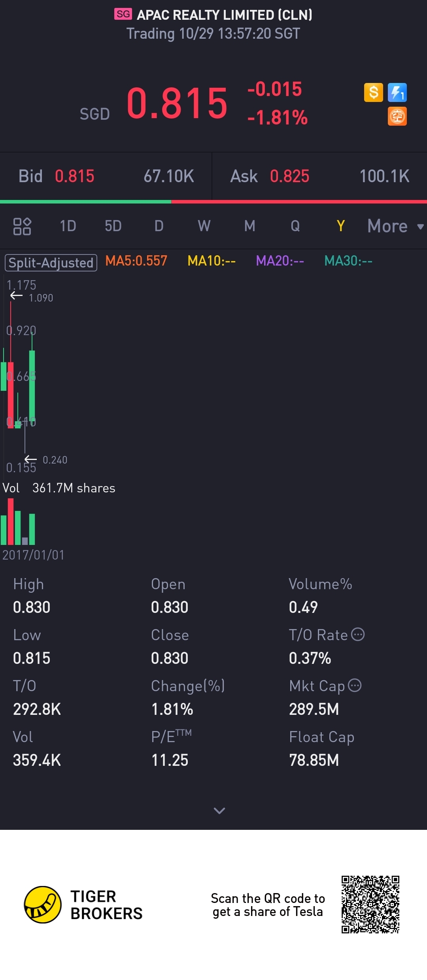
Task: Tap the Tesla share QR code
Action: coord(370,905)
